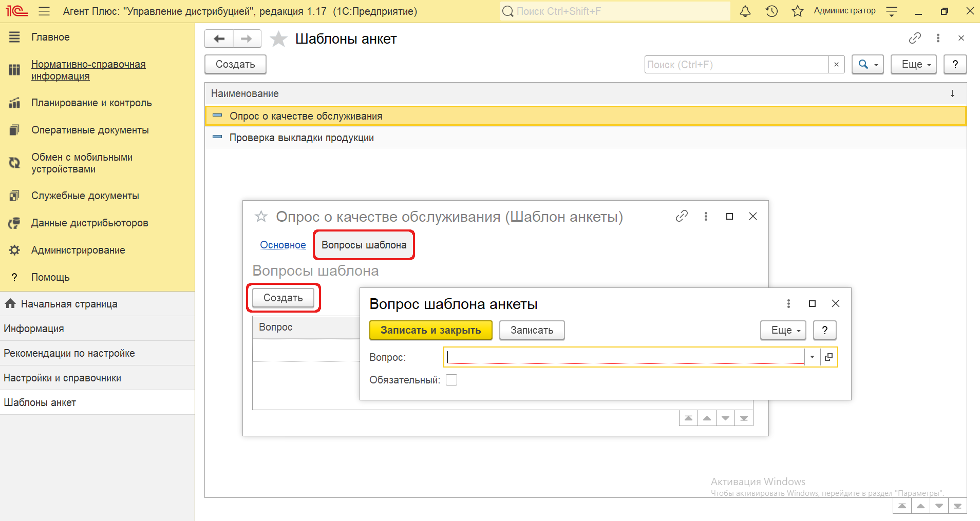Open history clock icon
The width and height of the screenshot is (980, 521).
pyautogui.click(x=771, y=11)
